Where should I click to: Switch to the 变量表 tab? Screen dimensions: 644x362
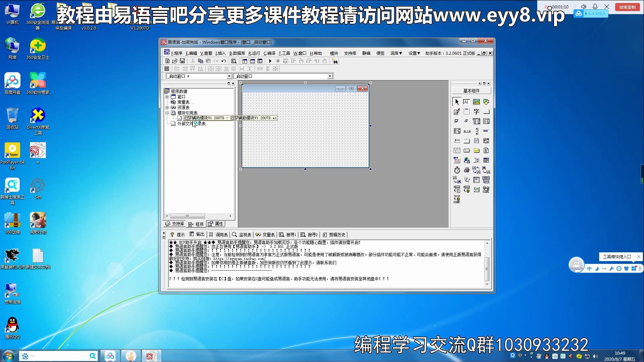coord(265,234)
